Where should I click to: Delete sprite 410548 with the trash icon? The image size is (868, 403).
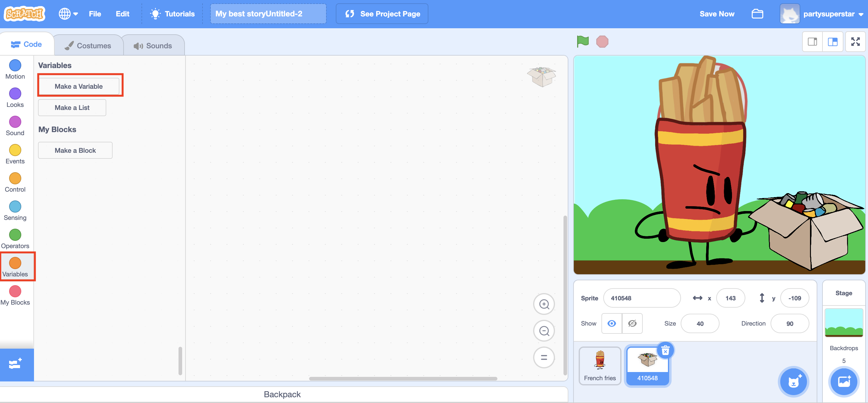pyautogui.click(x=665, y=351)
